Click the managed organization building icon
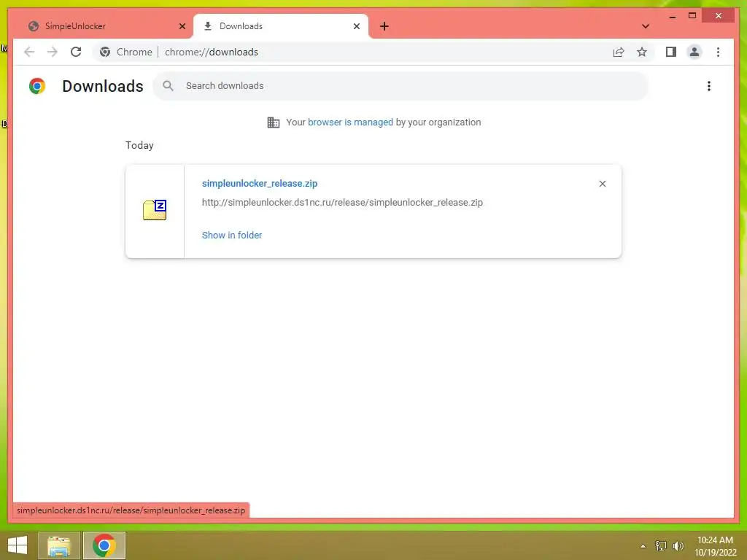 [x=274, y=122]
